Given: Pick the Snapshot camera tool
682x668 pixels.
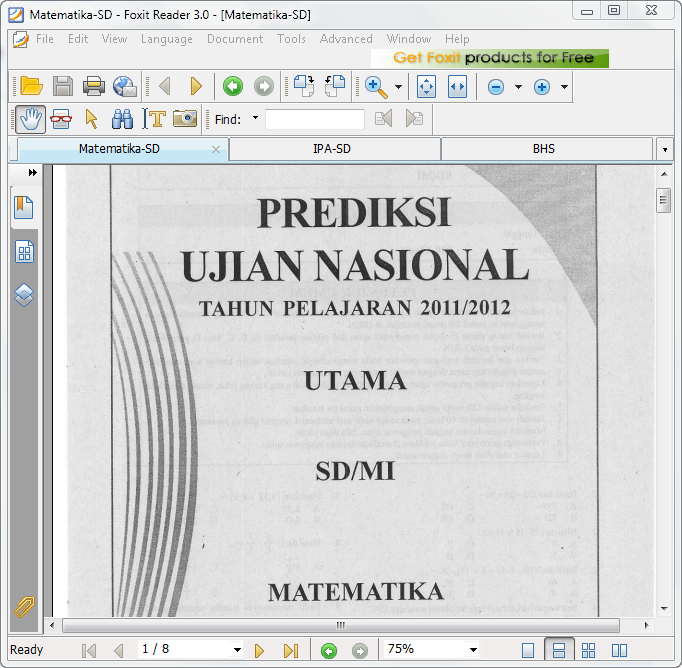Looking at the screenshot, I should point(185,118).
